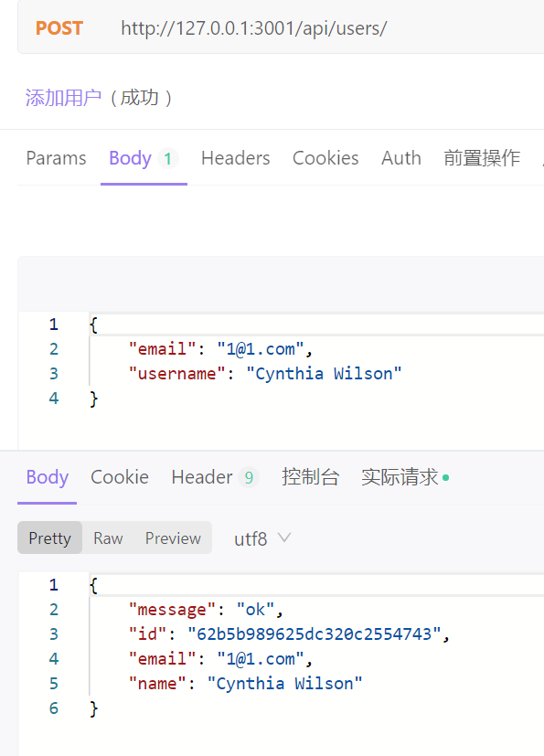Open the 前置操作 tab

(x=482, y=158)
